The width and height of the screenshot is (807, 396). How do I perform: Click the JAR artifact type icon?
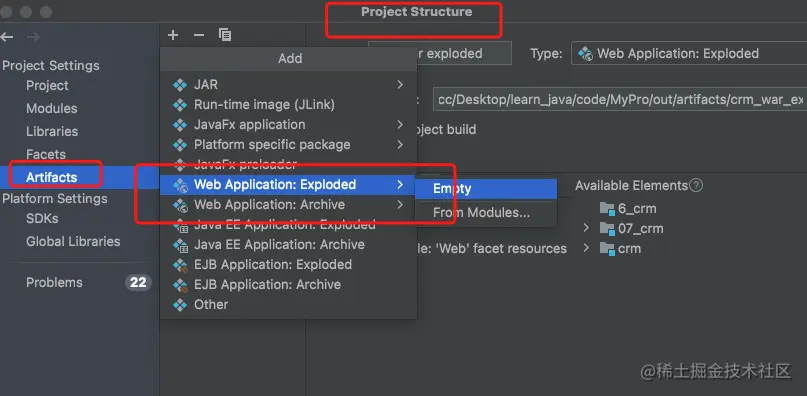pos(180,85)
